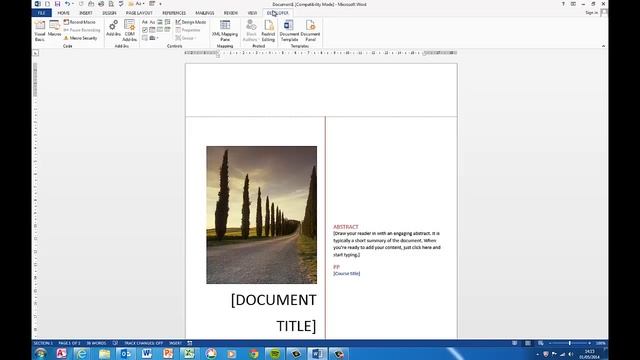Viewport: 640px width, 360px height.
Task: Open Internet Explorer from taskbar
Action: [x=82, y=353]
